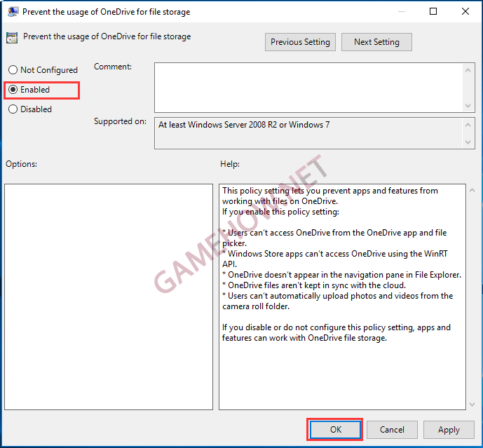Click the title bar system menu icon
The image size is (483, 448).
tap(13, 12)
